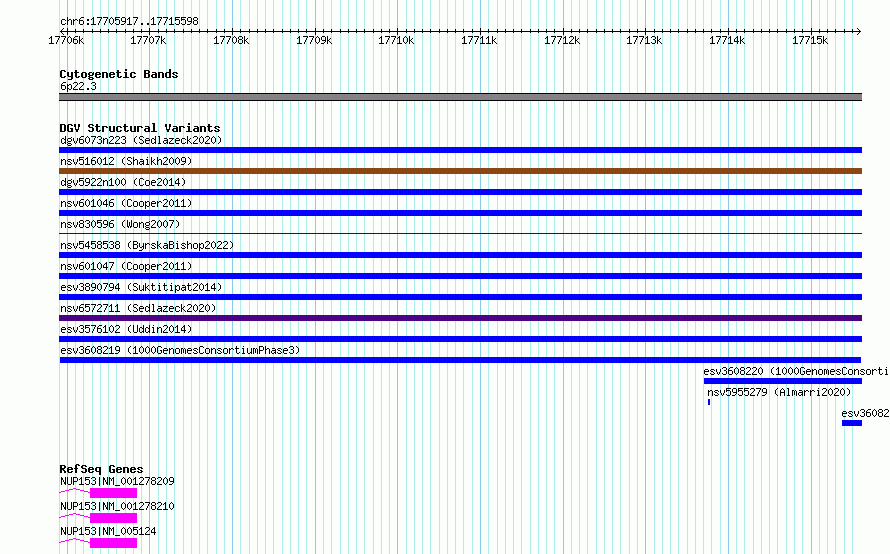Click the magenta exon under NM_005124
The height and width of the screenshot is (554, 890).
[x=114, y=543]
